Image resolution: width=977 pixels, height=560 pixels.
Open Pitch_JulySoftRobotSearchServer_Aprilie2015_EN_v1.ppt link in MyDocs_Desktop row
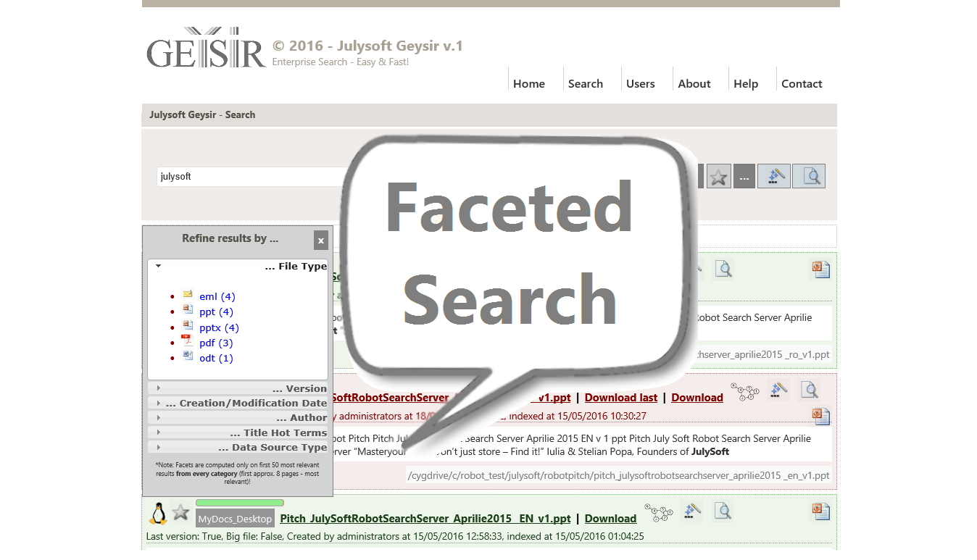pos(425,518)
